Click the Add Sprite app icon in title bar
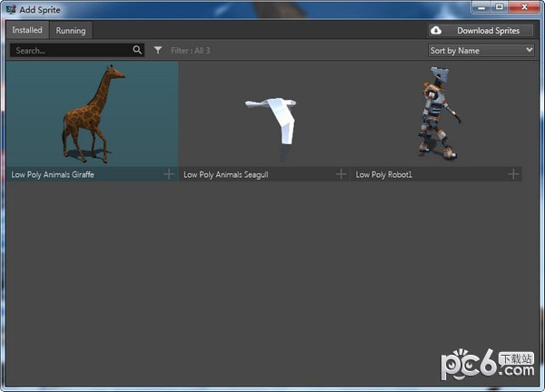The image size is (545, 392). point(10,8)
